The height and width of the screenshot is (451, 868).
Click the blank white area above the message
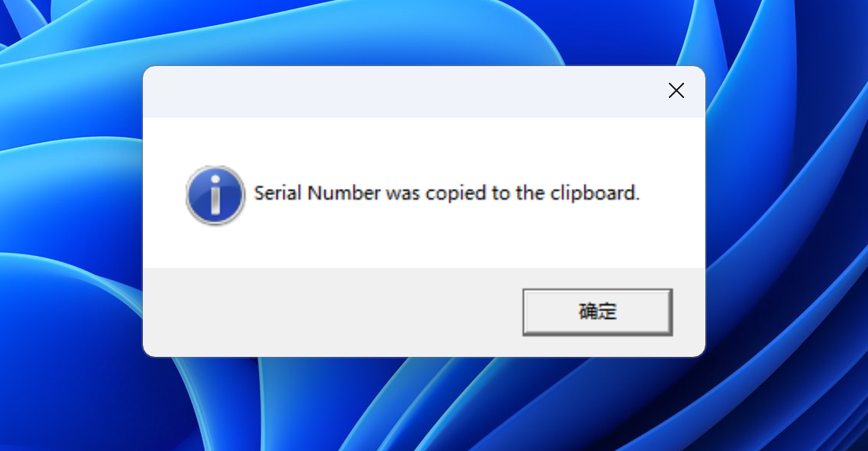coord(424,143)
